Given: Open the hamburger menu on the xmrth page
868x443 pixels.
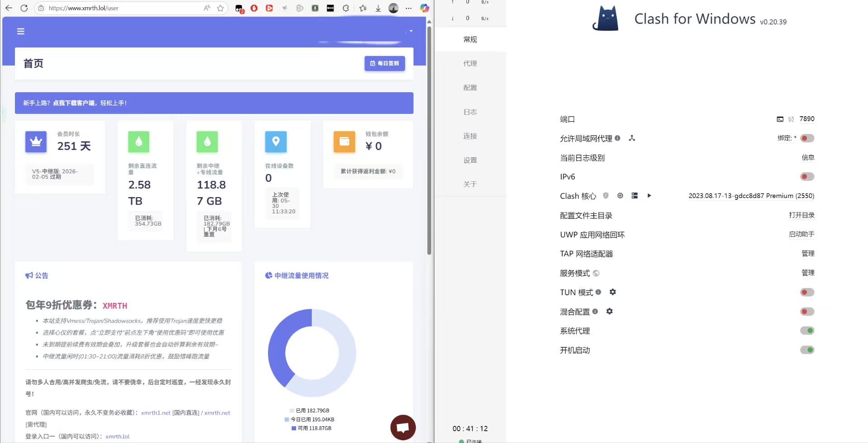Looking at the screenshot, I should click(21, 31).
